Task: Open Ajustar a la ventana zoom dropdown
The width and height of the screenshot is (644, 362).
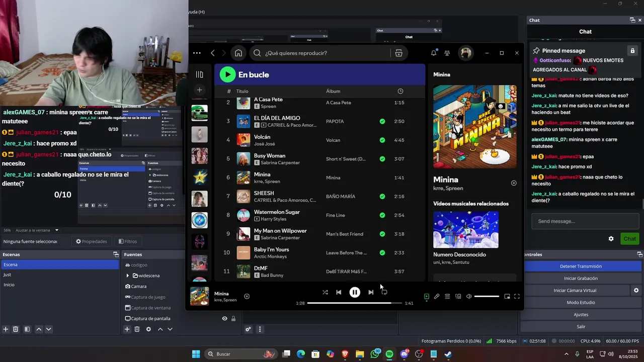Action: [x=37, y=230]
